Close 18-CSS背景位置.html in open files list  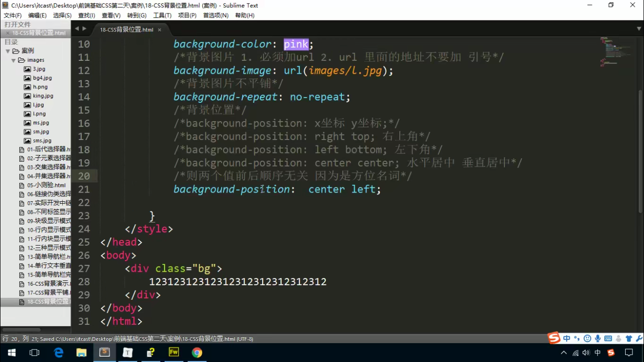8,33
